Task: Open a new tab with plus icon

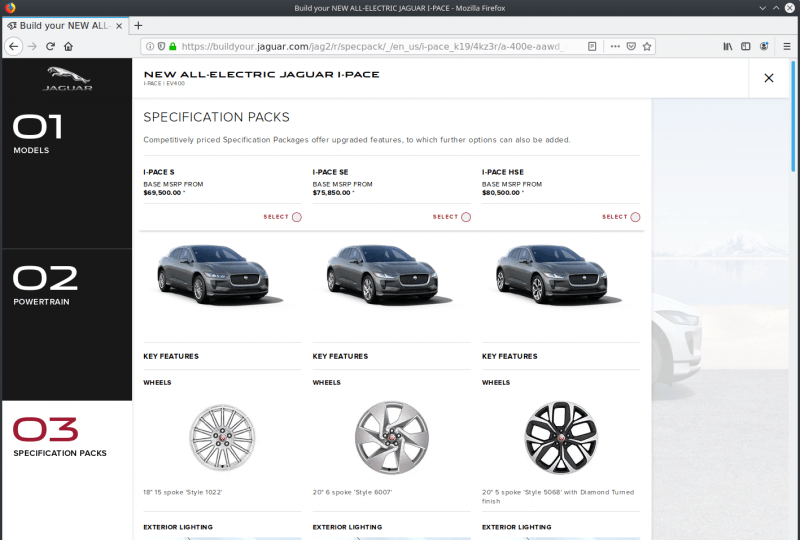Action: tap(138, 26)
